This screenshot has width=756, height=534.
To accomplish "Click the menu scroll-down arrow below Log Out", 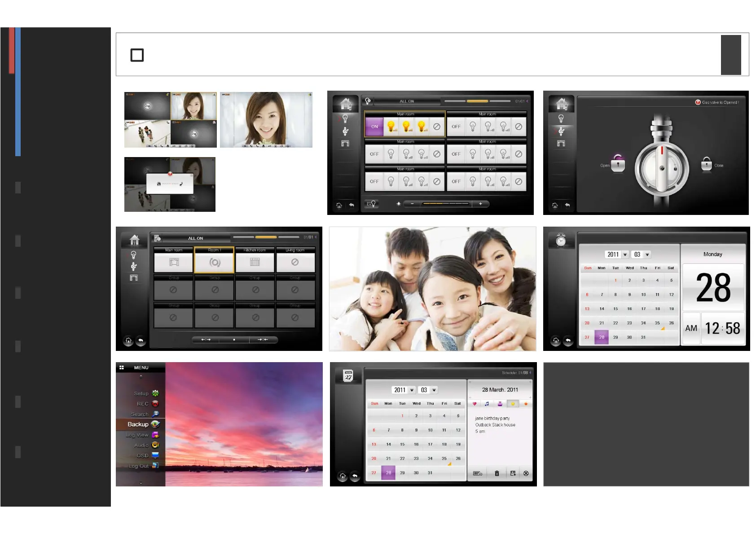I will (141, 483).
